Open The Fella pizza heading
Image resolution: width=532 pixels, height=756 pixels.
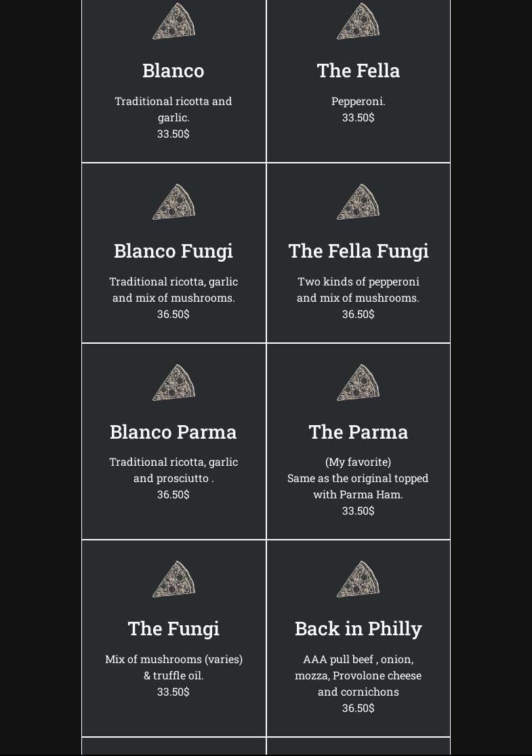pyautogui.click(x=358, y=71)
